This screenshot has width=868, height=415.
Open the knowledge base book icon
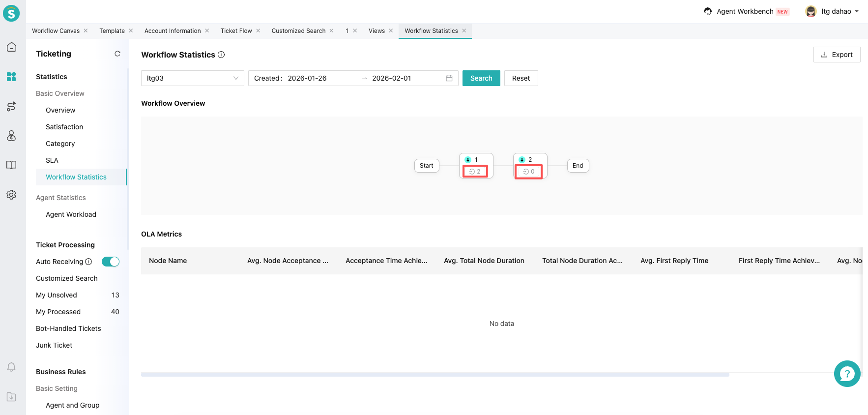point(11,165)
